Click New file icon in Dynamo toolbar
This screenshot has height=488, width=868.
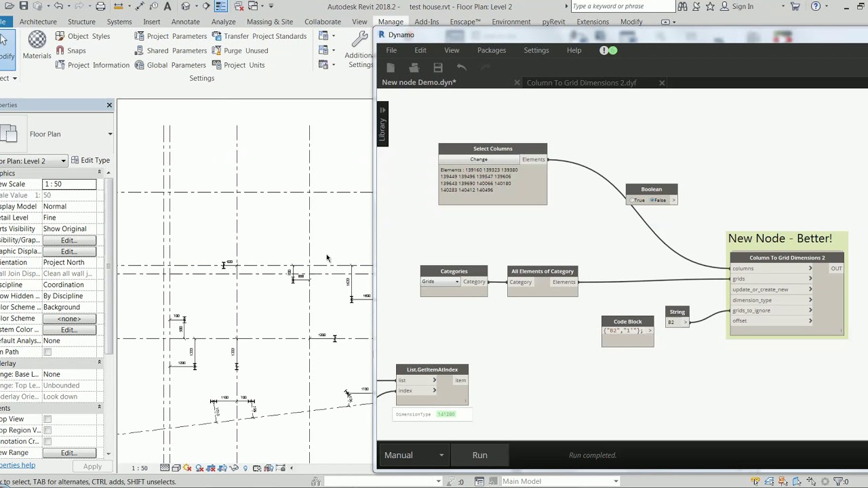click(391, 67)
